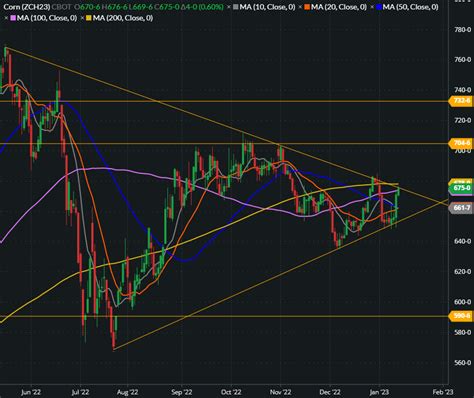Click the gray swatch for MA 10
The image size is (474, 398).
(236, 7)
